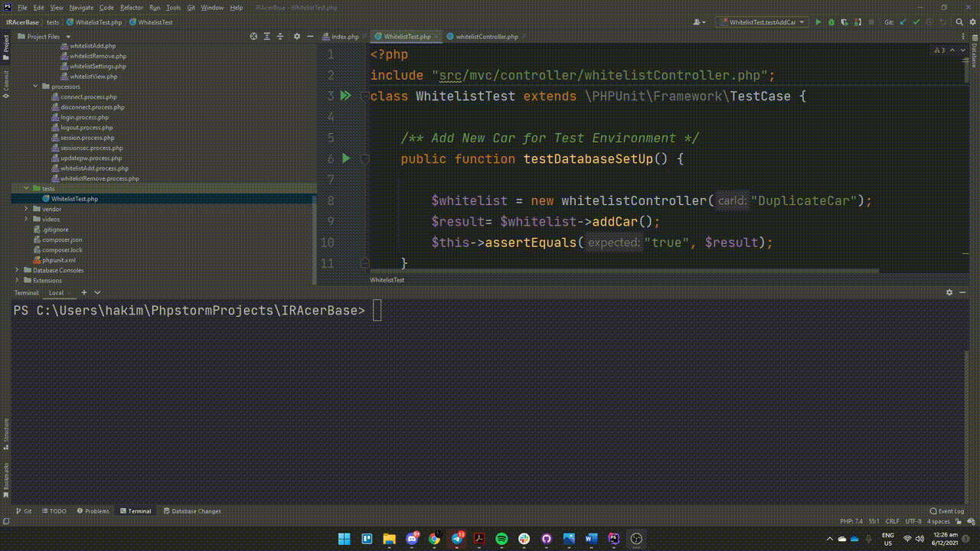Open the Database Changes tool window
Image resolution: width=980 pixels, height=551 pixels.
[192, 511]
